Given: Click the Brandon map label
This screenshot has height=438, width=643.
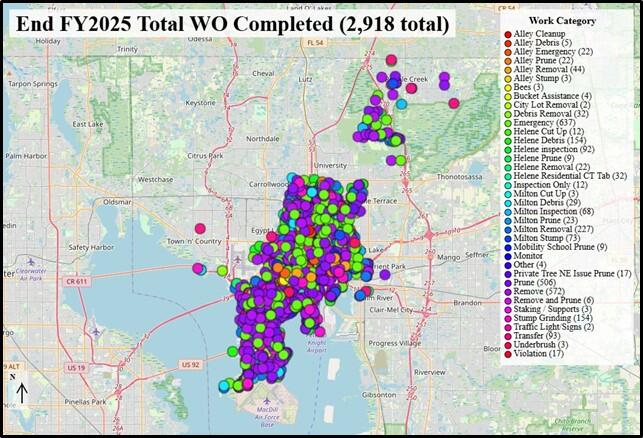Looking at the screenshot, I should [x=467, y=303].
